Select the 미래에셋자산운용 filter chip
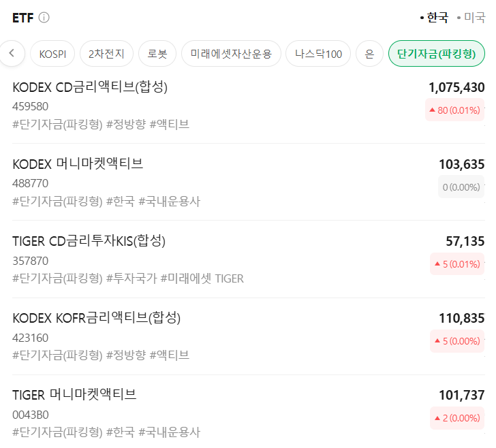 [x=231, y=54]
